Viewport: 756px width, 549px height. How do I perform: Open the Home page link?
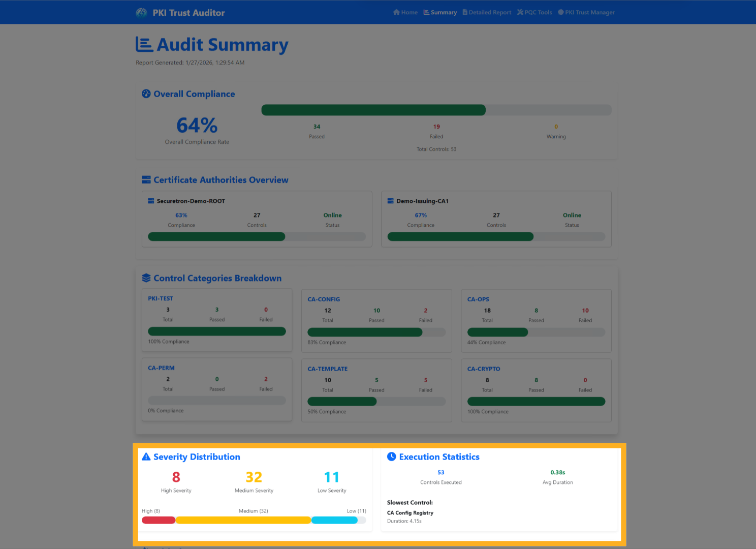click(405, 12)
